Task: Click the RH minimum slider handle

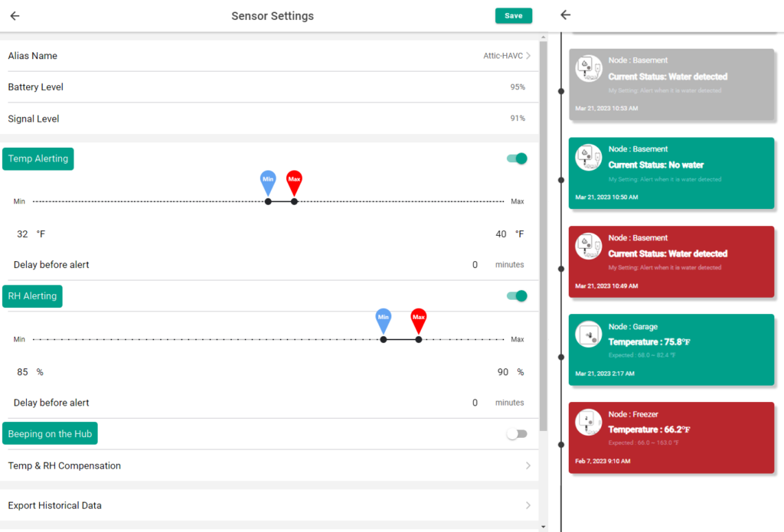Action: 384,340
